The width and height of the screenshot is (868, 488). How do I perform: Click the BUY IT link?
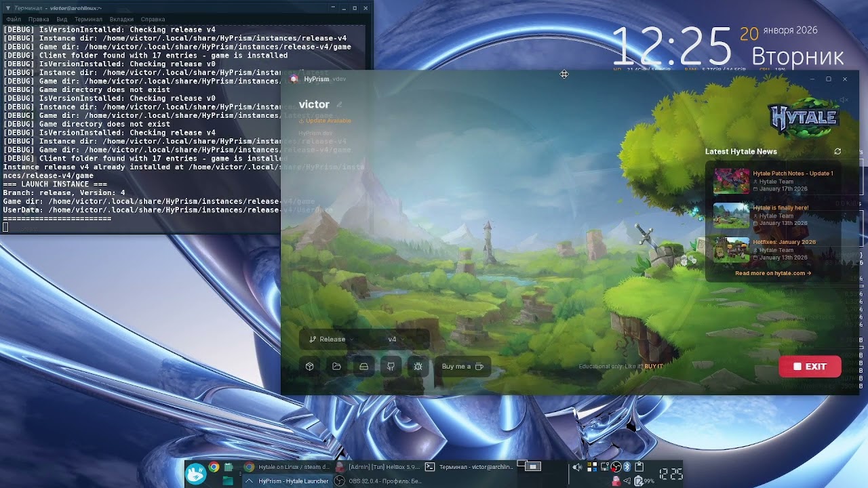coord(654,367)
